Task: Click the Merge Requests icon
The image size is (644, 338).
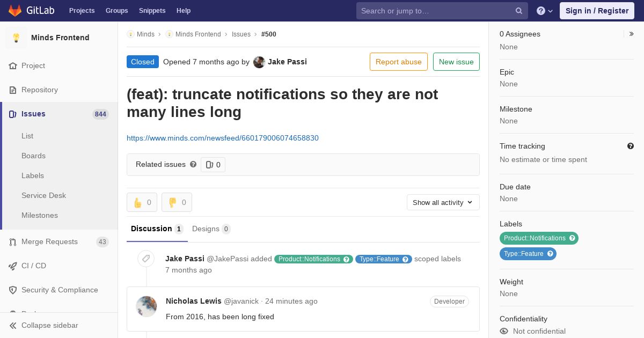Action: pyautogui.click(x=13, y=241)
